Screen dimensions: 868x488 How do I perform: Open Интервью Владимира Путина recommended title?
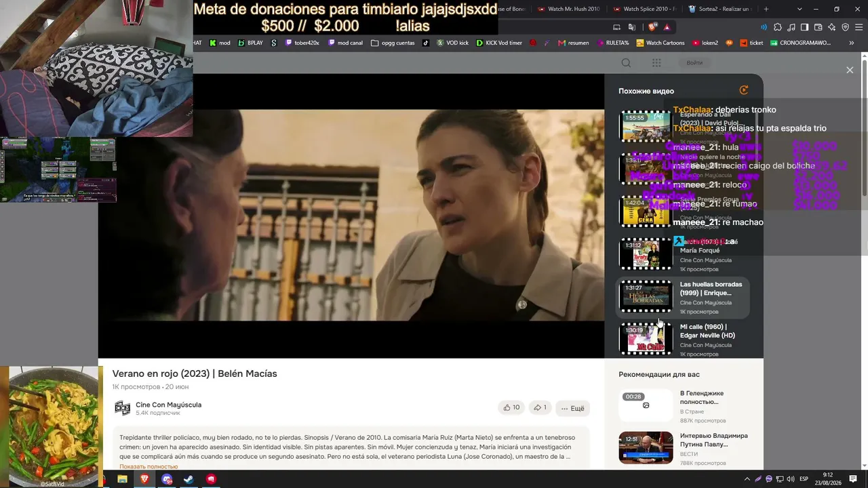click(714, 440)
